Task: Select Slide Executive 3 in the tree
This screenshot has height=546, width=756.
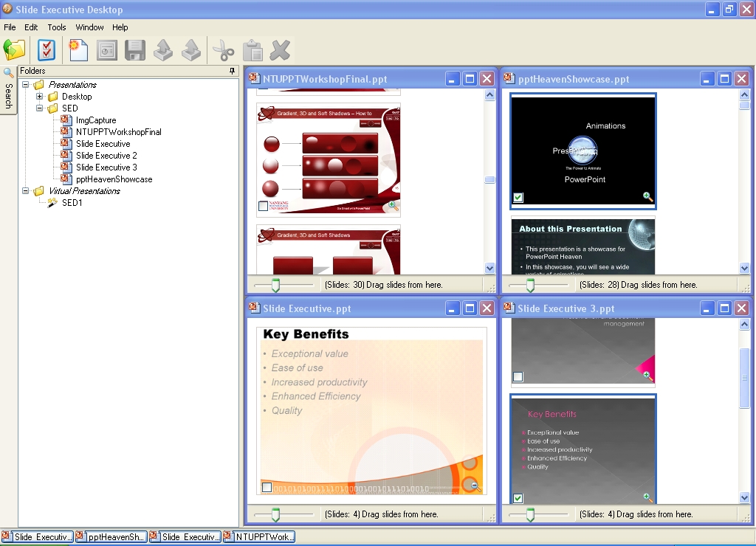Action: point(106,167)
